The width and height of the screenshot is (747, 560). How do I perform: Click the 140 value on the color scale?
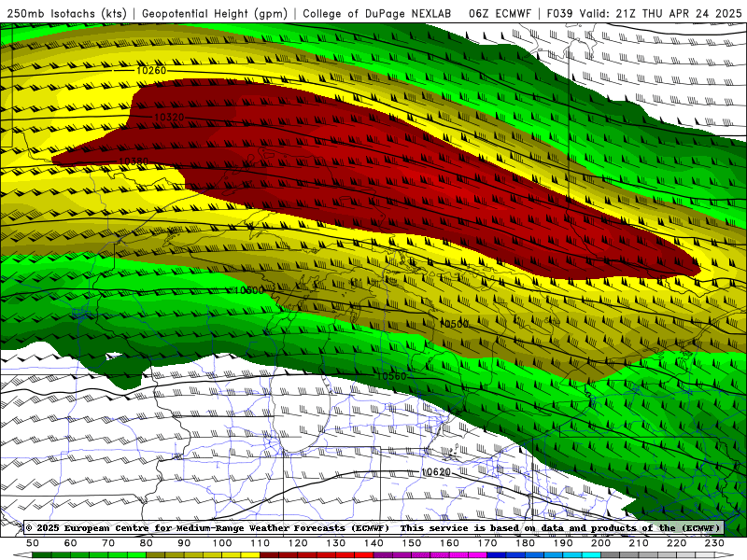373,543
